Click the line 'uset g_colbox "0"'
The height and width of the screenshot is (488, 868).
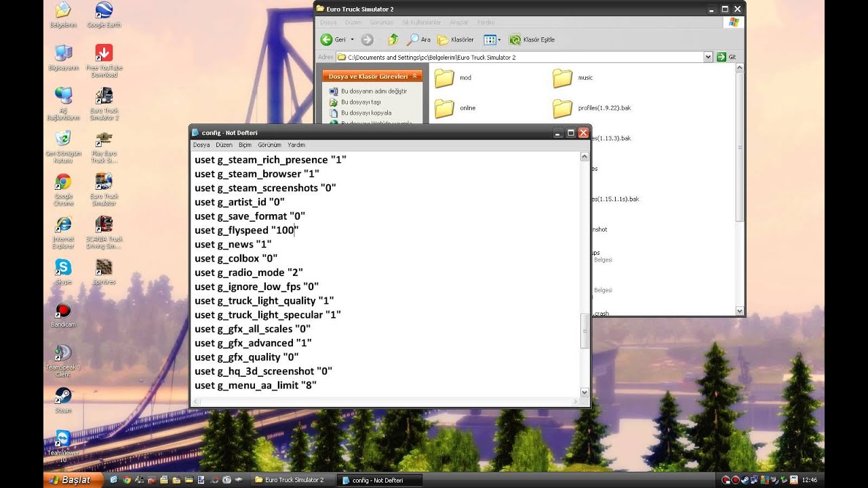[236, 258]
